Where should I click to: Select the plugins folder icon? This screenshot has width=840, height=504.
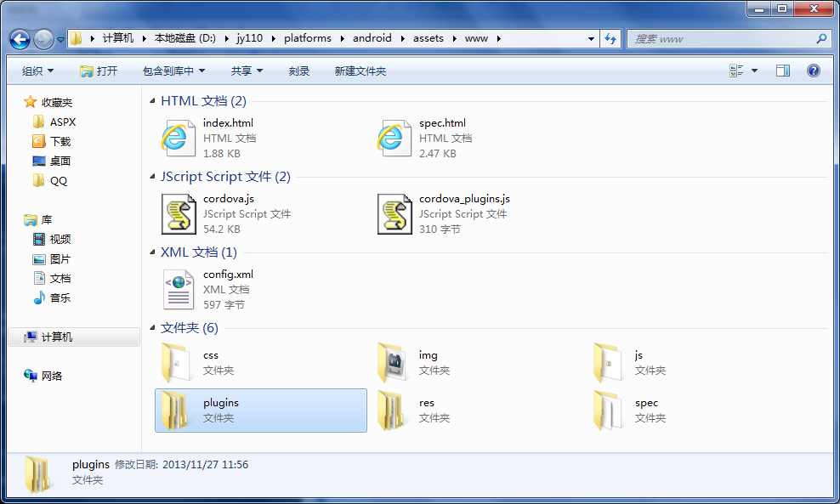(176, 411)
